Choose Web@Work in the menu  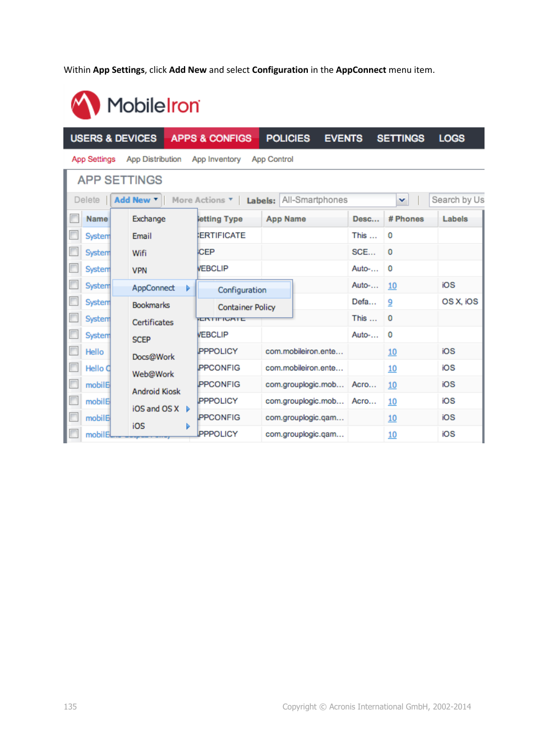pos(154,374)
